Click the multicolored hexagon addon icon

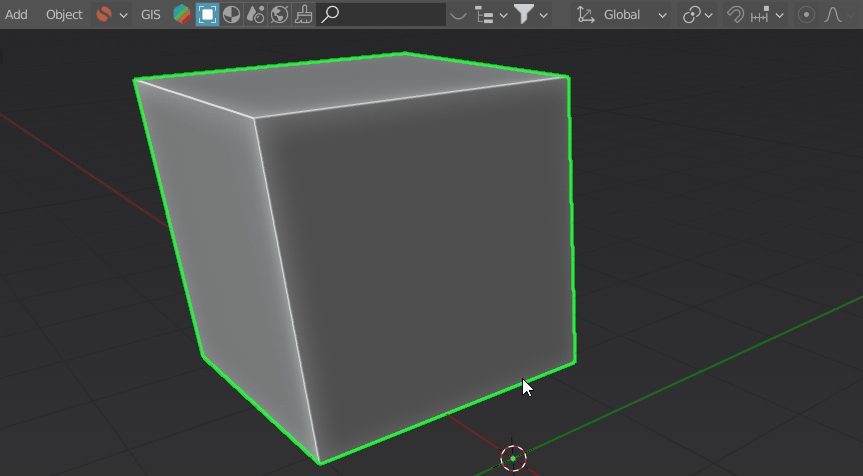click(182, 15)
